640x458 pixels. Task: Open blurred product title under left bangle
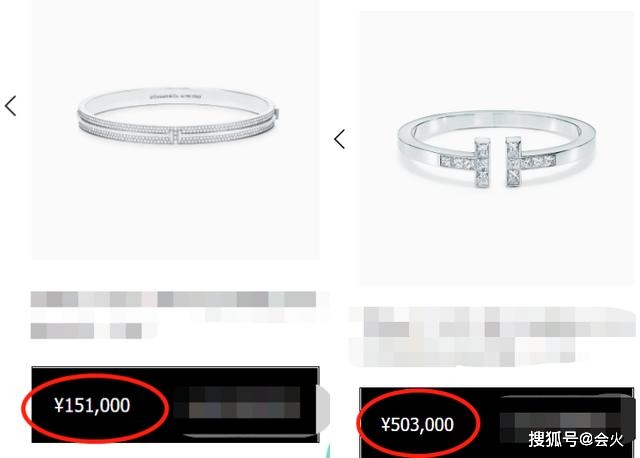pos(173,314)
